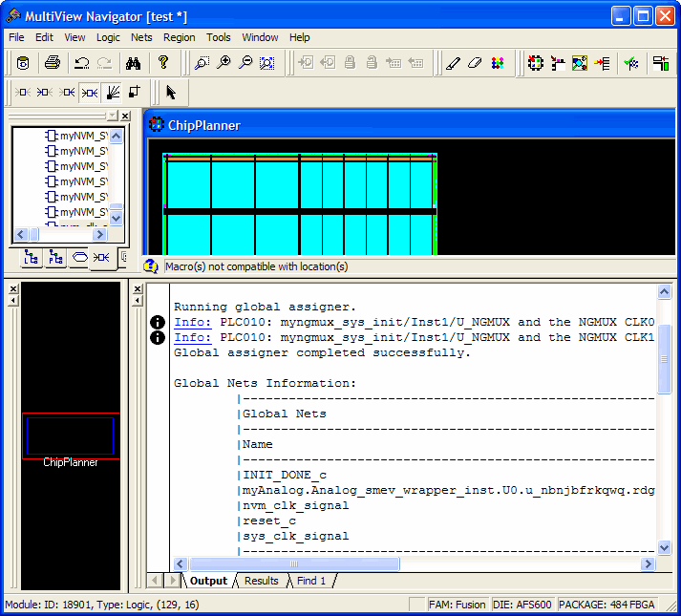Click the ChipPlanner window title icon
This screenshot has height=616, width=681.
157,125
